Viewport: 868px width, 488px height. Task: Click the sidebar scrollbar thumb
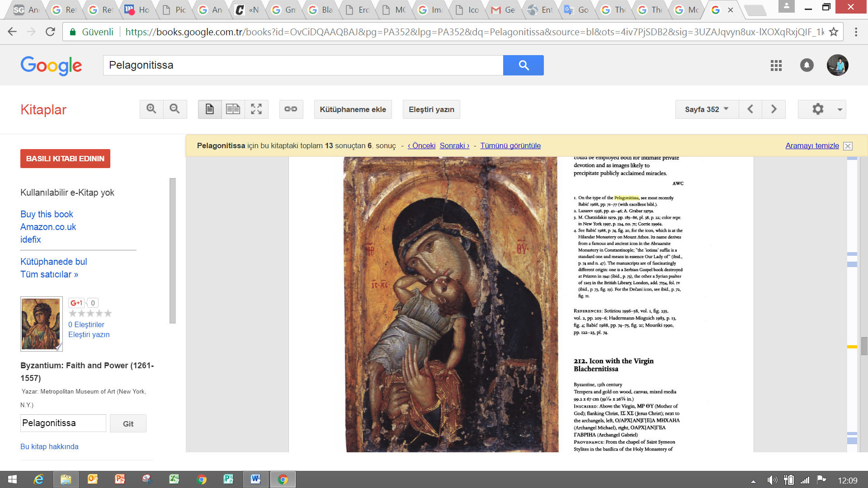172,251
